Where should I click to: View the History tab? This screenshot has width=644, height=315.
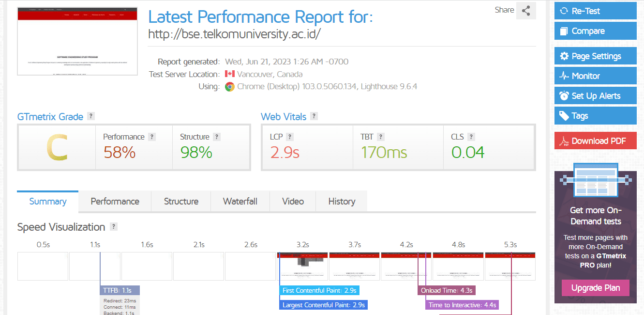pos(342,202)
